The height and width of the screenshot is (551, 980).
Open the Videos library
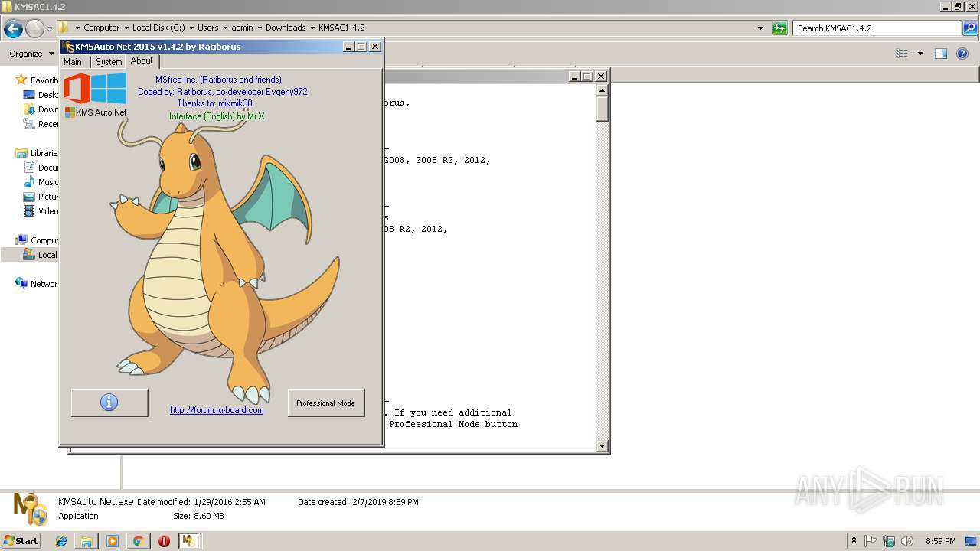pos(41,211)
